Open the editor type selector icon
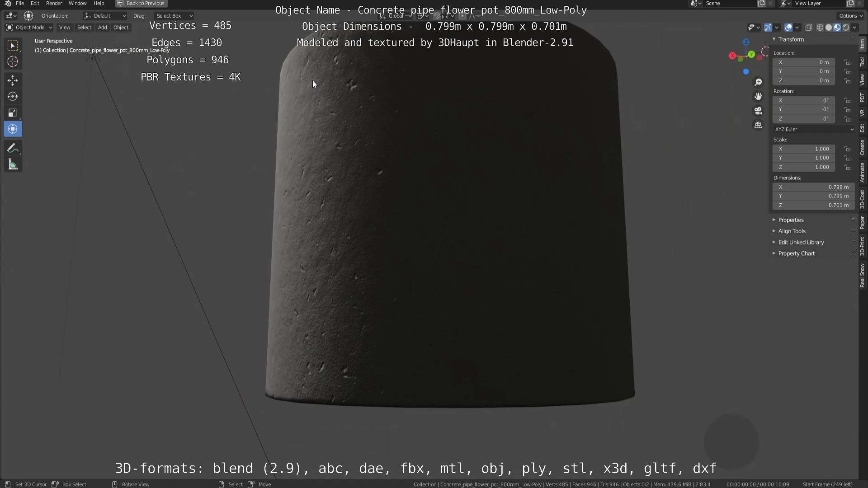Image resolution: width=868 pixels, height=488 pixels. click(x=11, y=16)
